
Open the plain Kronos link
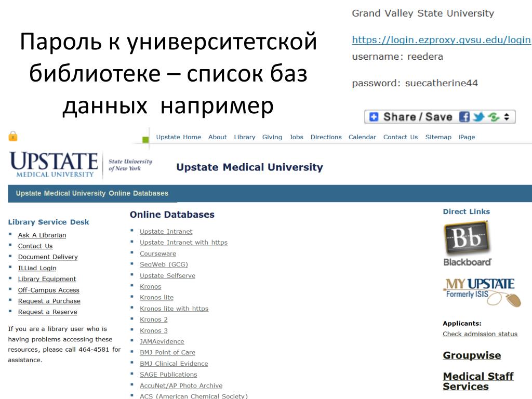pyautogui.click(x=150, y=286)
